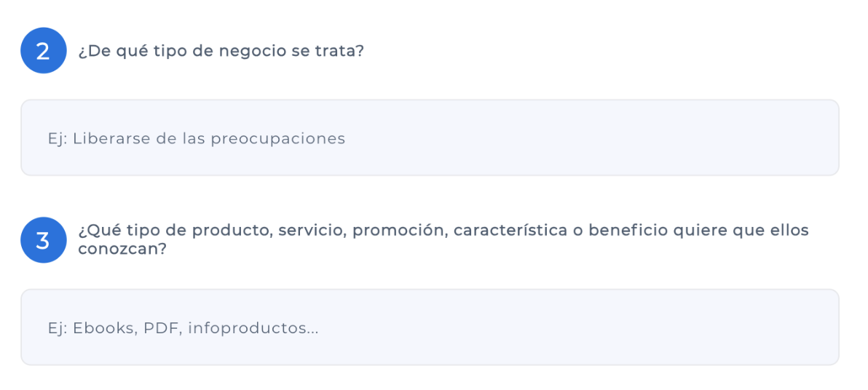Image resolution: width=868 pixels, height=390 pixels.
Task: Select the number 3 step indicator
Action: (44, 240)
